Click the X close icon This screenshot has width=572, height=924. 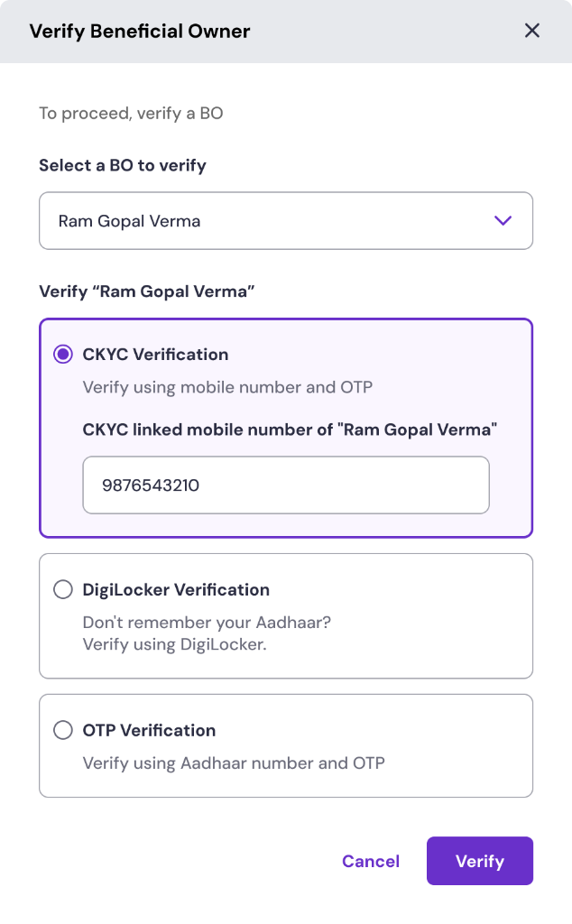tap(531, 30)
